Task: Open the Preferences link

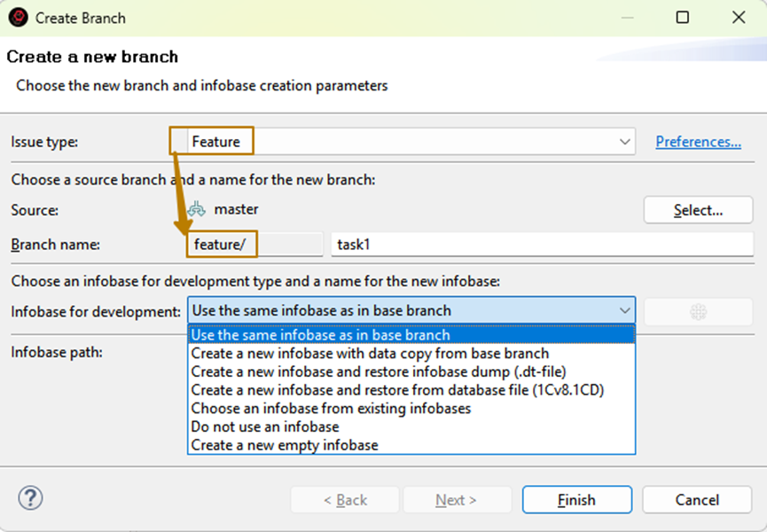Action: click(698, 142)
